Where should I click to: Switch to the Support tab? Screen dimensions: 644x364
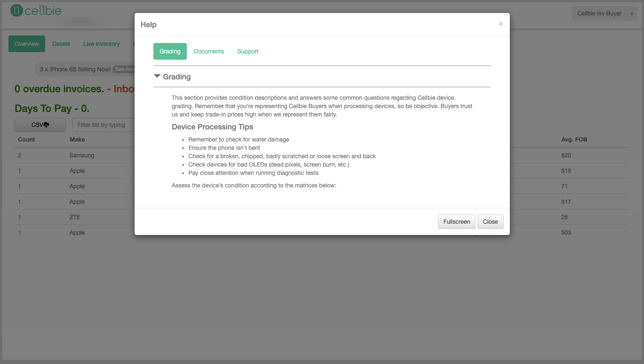coord(248,51)
